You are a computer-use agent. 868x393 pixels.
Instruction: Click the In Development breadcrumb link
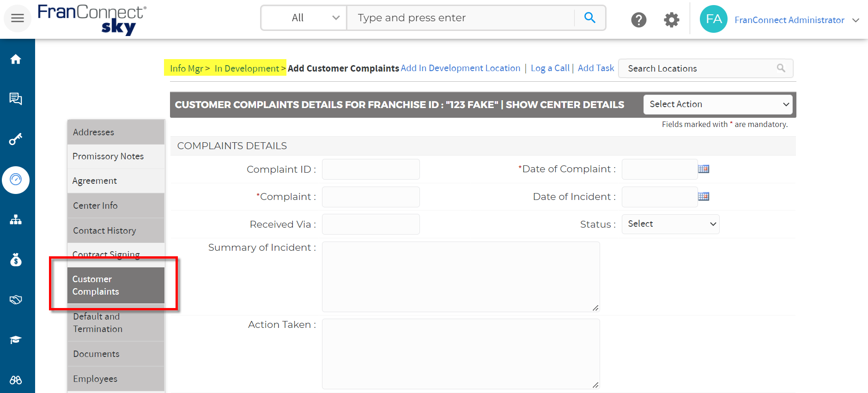[x=247, y=68]
